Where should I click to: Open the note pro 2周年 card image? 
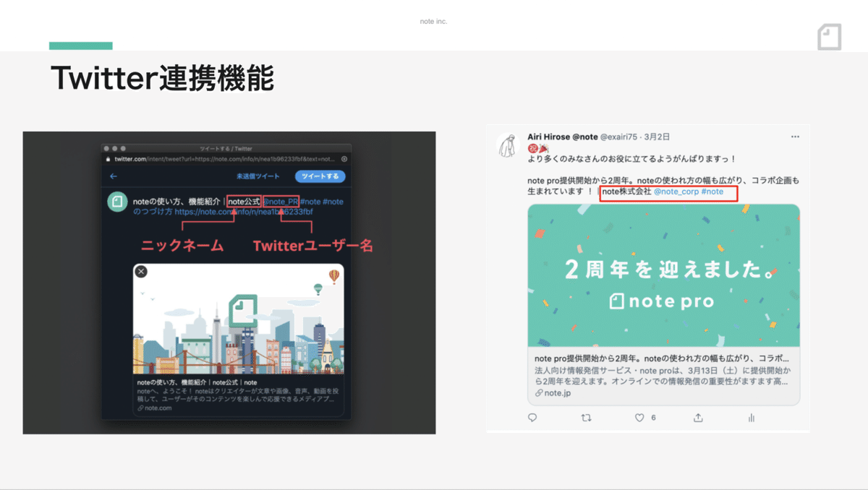tap(664, 275)
